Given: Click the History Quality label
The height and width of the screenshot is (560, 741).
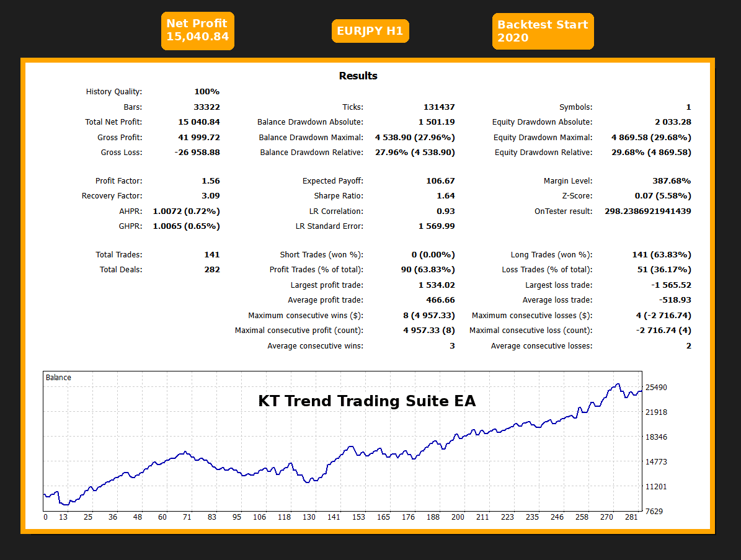Looking at the screenshot, I should pos(114,92).
